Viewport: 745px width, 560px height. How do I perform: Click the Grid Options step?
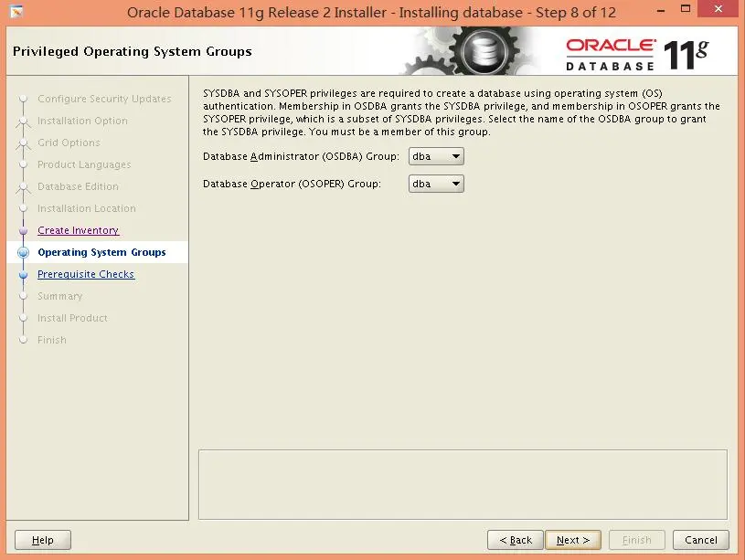click(x=69, y=143)
